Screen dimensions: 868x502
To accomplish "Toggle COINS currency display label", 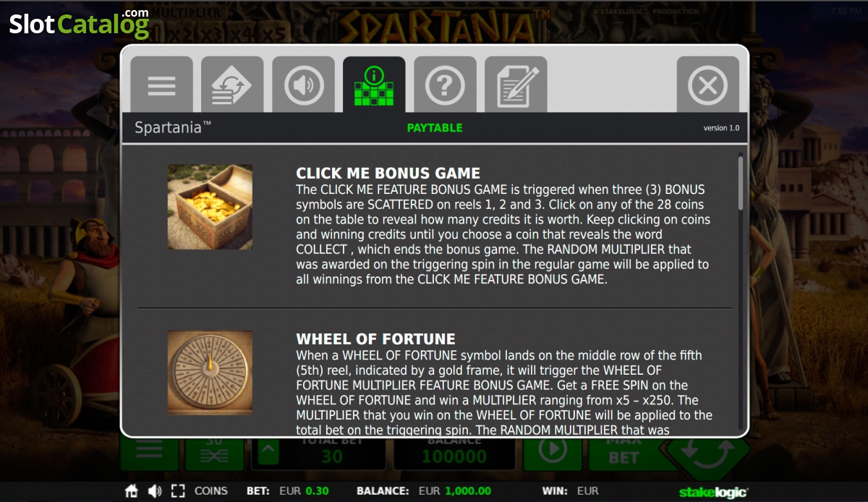I will (210, 491).
